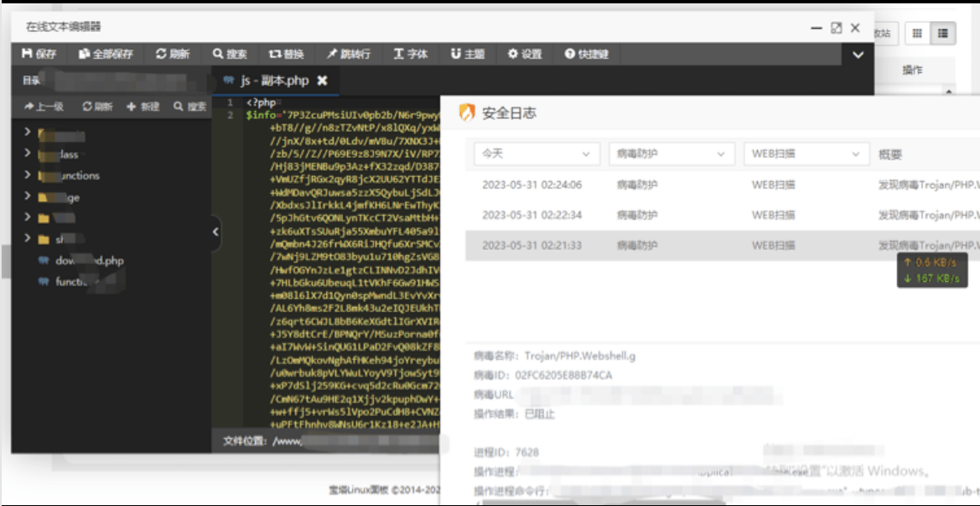Viewport: 980px width, 506px height.
Task: Click the 安全日志 shield icon
Action: (467, 112)
